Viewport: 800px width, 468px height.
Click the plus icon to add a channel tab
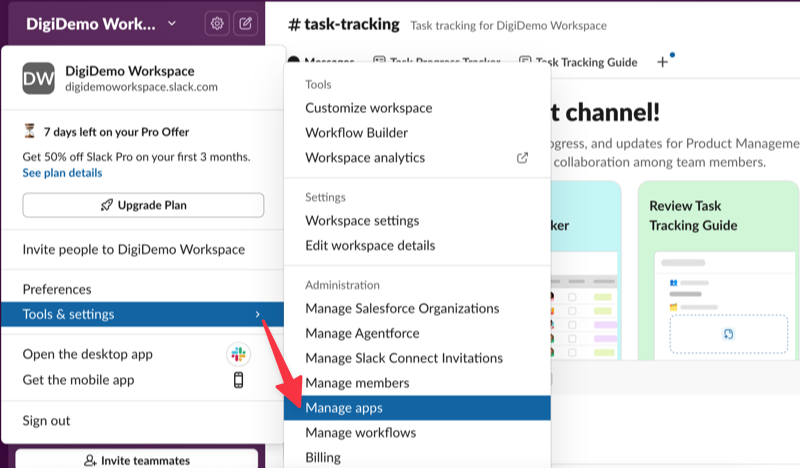(x=662, y=62)
